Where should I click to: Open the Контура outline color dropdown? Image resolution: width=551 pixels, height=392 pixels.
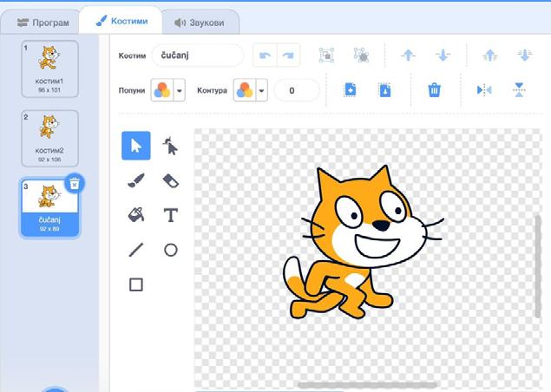click(261, 90)
